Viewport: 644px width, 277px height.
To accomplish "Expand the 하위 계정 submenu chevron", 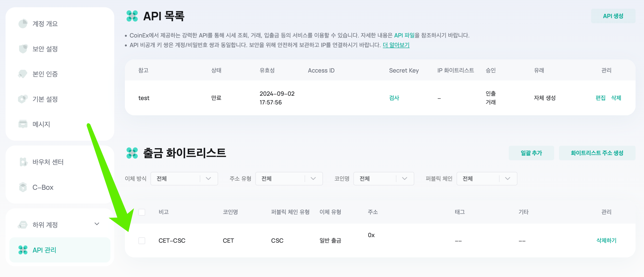I will (97, 224).
